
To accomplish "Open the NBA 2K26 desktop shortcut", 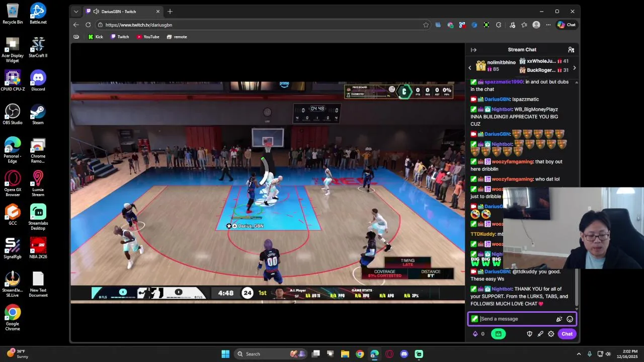I will coord(38,248).
